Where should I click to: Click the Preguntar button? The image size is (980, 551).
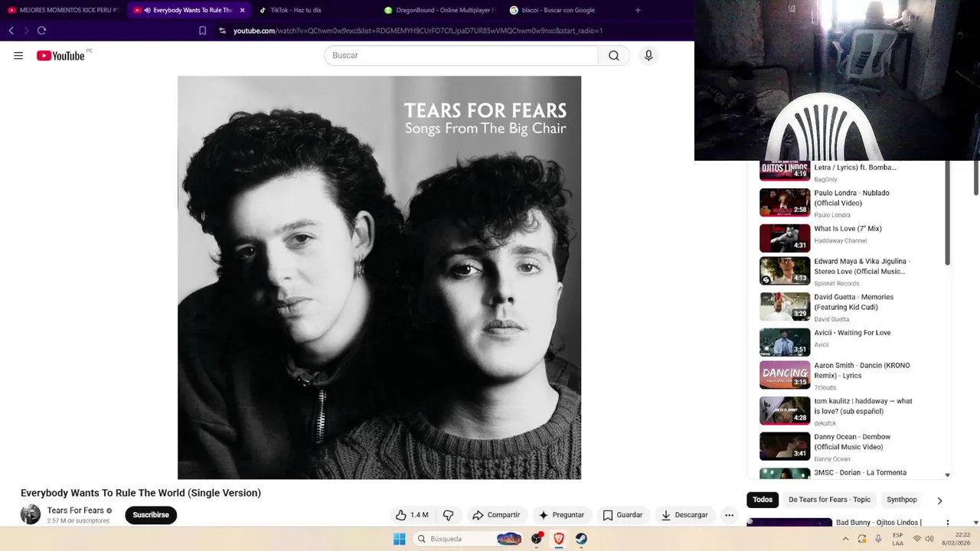561,515
